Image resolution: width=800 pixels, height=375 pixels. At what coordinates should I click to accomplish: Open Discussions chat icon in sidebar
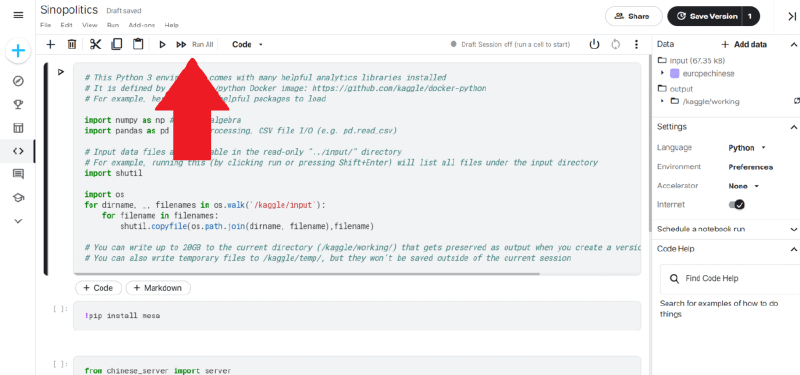[18, 174]
